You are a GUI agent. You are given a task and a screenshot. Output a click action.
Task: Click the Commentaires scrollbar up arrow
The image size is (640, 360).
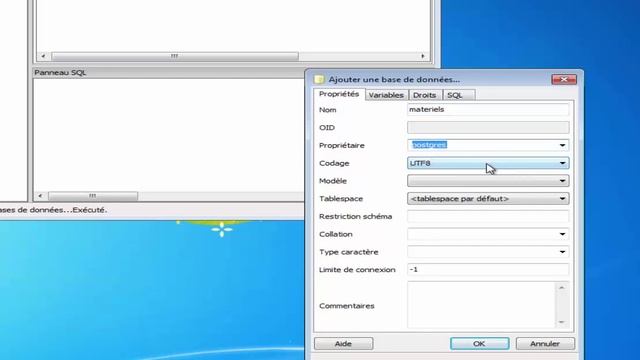[562, 288]
